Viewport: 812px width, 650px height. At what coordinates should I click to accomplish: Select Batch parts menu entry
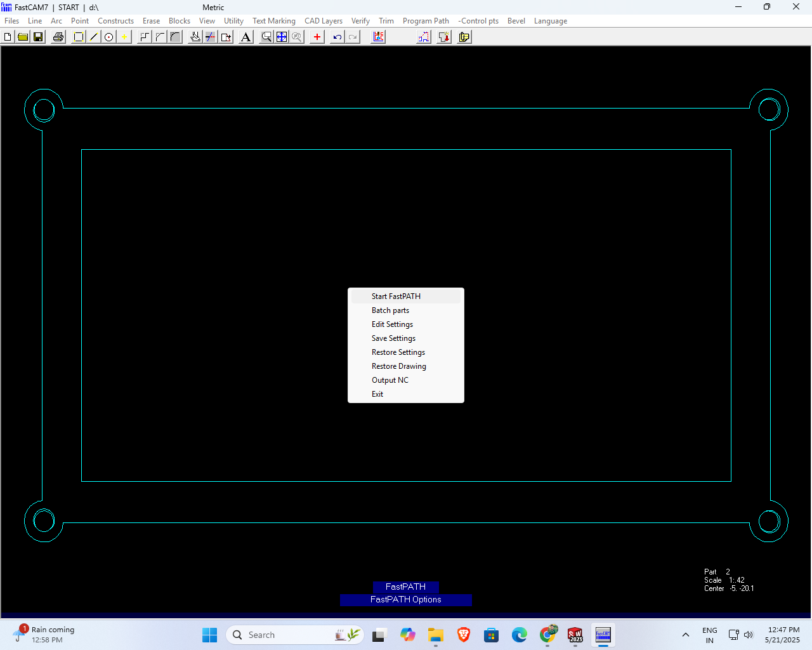click(406, 310)
